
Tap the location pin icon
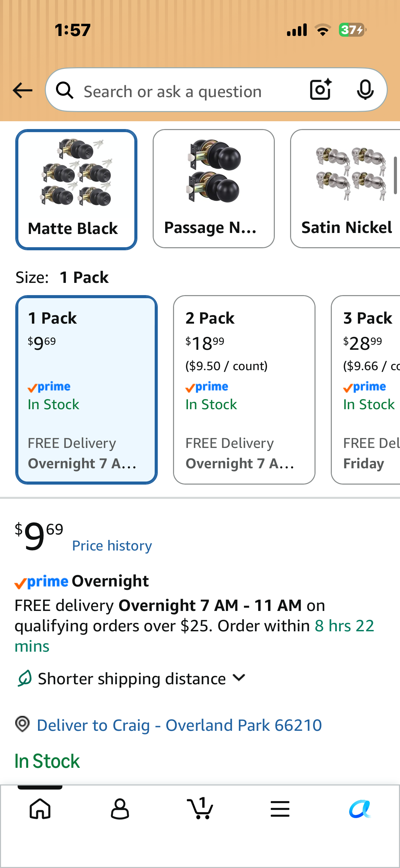tap(23, 724)
